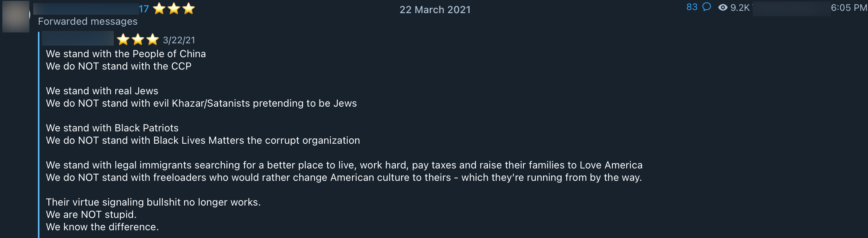868x238 pixels.
Task: Click the first star emoji in forwarded message
Action: pos(124,39)
